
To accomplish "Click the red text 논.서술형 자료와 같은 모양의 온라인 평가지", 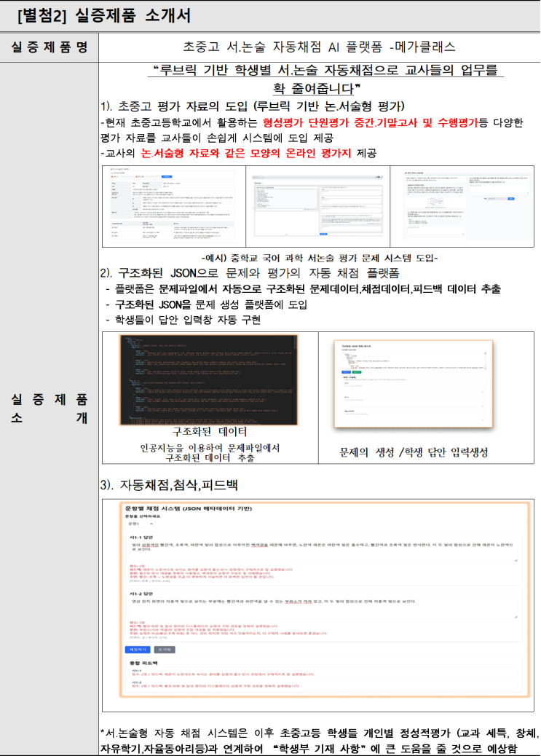I will click(246, 154).
